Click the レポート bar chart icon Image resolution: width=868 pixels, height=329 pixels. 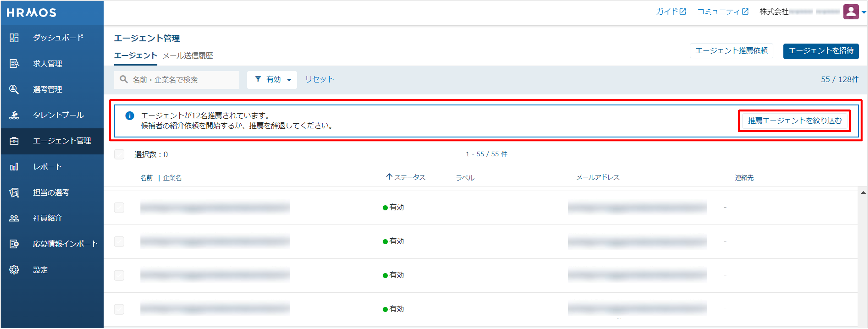(14, 167)
